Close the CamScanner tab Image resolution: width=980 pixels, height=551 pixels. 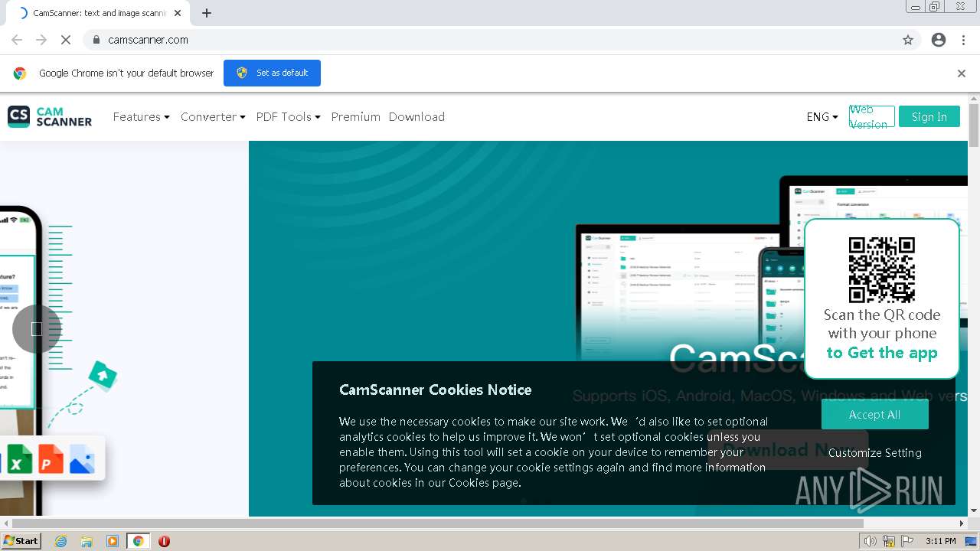pyautogui.click(x=178, y=13)
